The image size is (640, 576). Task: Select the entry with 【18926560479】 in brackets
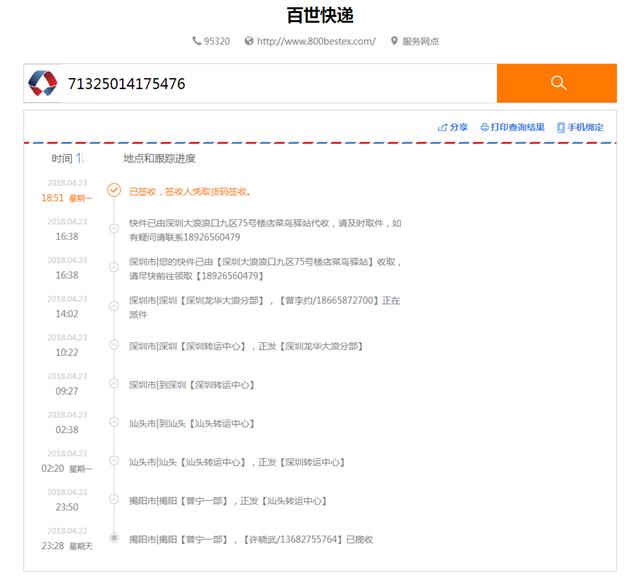(x=265, y=269)
